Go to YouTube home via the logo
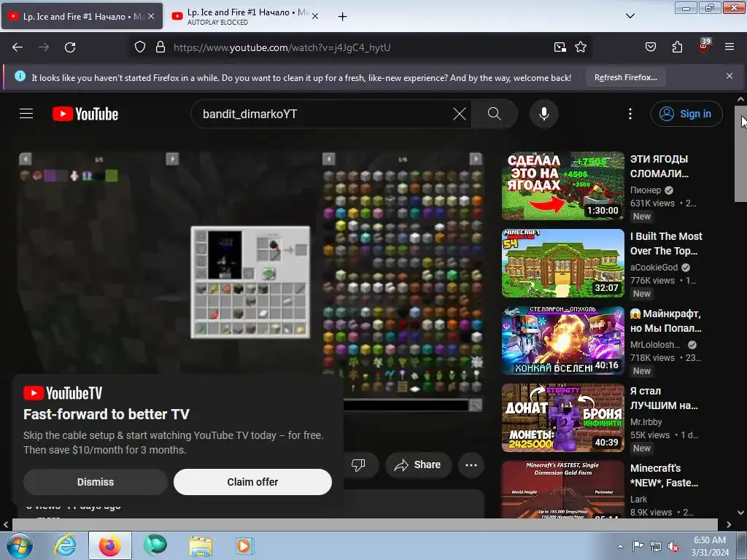Screen dimensions: 747x560 [x=85, y=114]
